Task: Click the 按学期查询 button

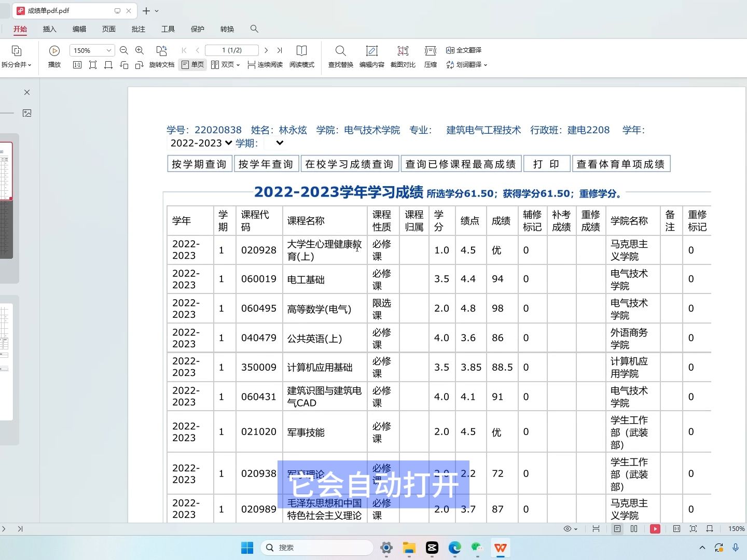Action: pyautogui.click(x=200, y=164)
